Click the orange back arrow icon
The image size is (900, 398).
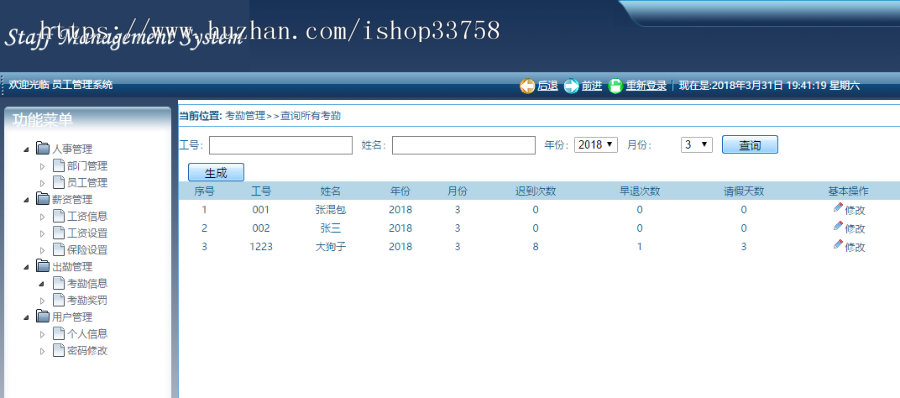click(x=527, y=86)
